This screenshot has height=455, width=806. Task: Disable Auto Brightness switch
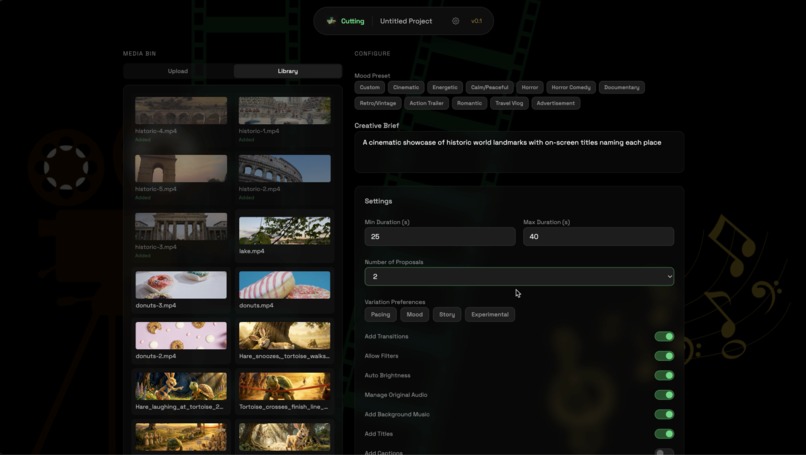click(664, 375)
